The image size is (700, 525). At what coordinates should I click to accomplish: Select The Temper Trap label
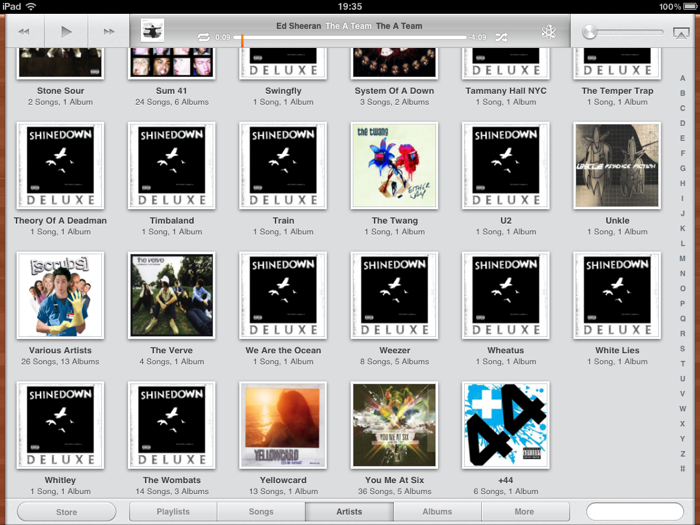click(x=617, y=91)
